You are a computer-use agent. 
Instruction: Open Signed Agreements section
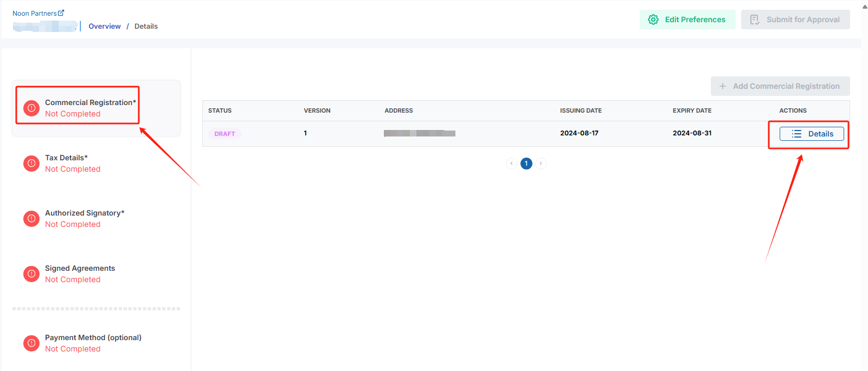(80, 274)
